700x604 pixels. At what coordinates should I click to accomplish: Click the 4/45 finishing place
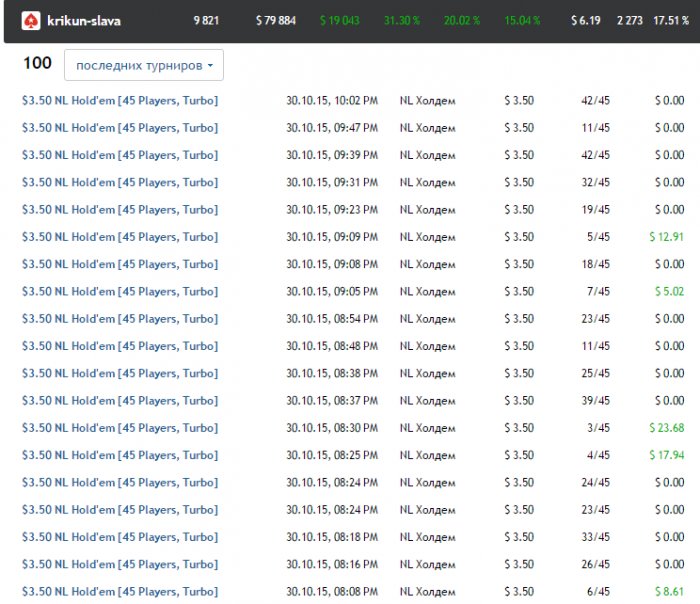[x=598, y=455]
